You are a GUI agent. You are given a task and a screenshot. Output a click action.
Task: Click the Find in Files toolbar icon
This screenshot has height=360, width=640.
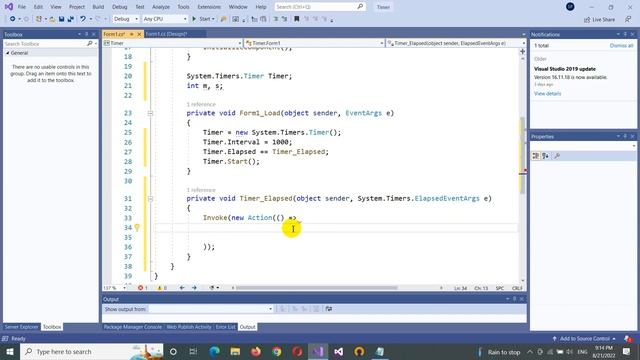(223, 19)
